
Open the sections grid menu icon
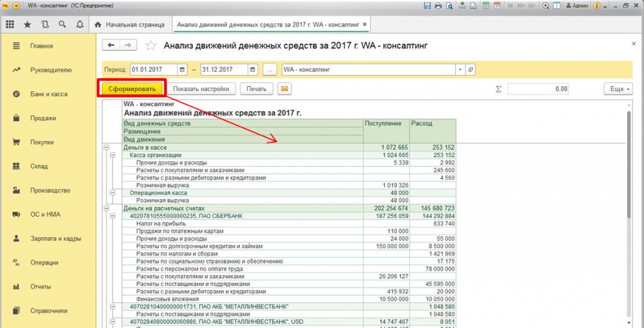(x=10, y=25)
